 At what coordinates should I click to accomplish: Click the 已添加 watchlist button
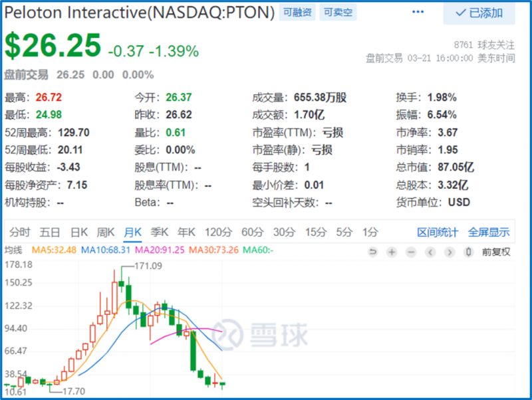coord(479,13)
